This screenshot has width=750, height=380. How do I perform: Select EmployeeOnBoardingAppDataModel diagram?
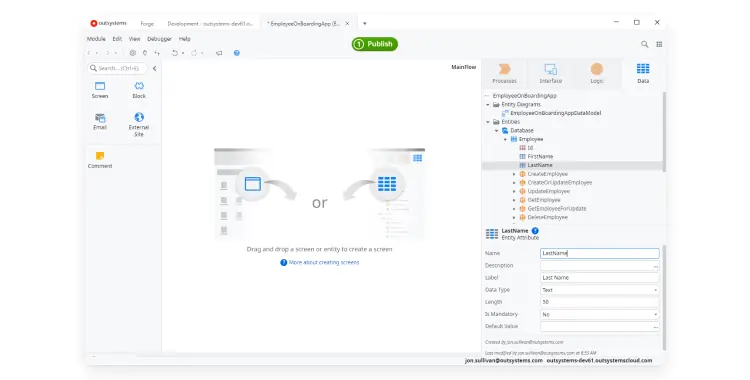click(555, 113)
